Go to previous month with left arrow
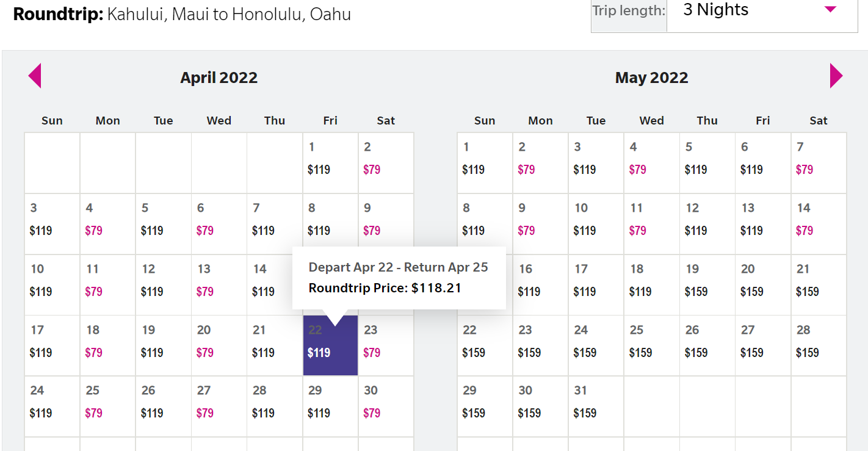Viewport: 868px width, 451px height. (35, 76)
